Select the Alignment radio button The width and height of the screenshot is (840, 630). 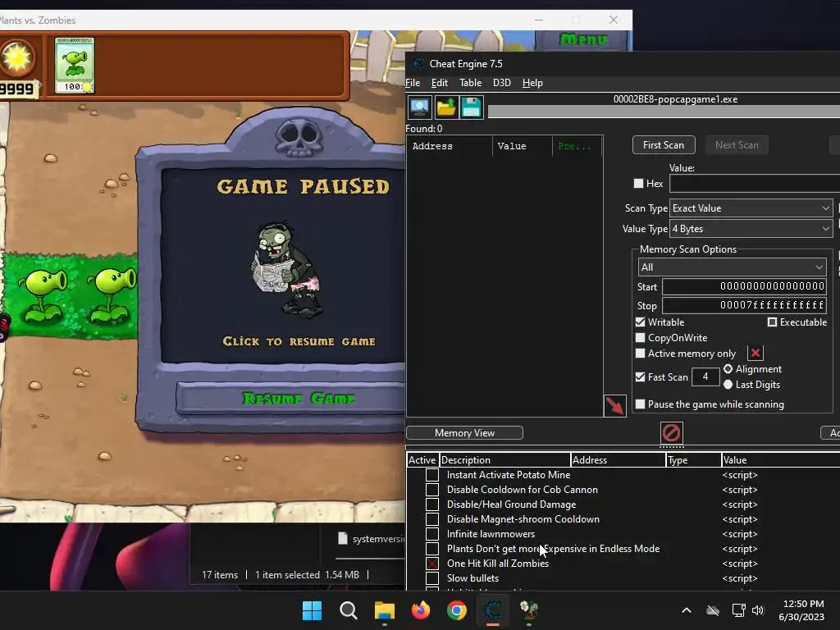coord(728,368)
